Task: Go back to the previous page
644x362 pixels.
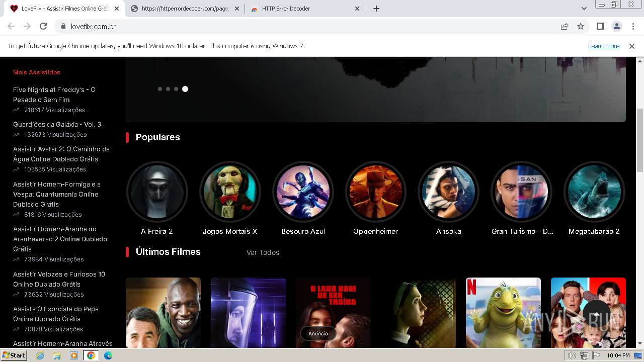Action: pos(11,26)
